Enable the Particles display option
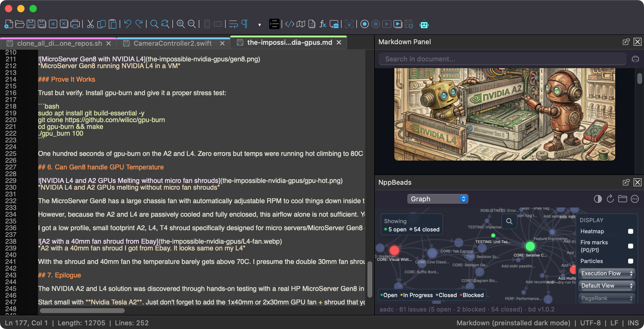Viewport: 644px width, 329px height. pos(631,261)
